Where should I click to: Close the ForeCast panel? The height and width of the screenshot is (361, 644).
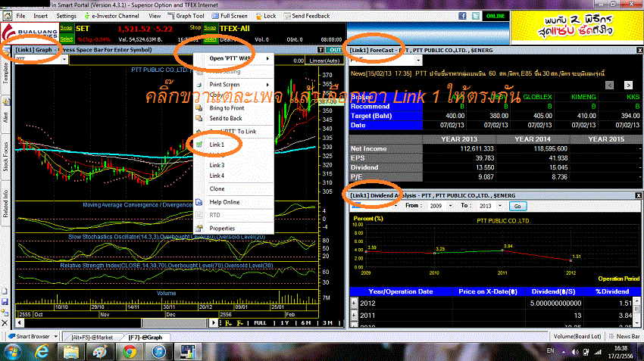pyautogui.click(x=639, y=50)
